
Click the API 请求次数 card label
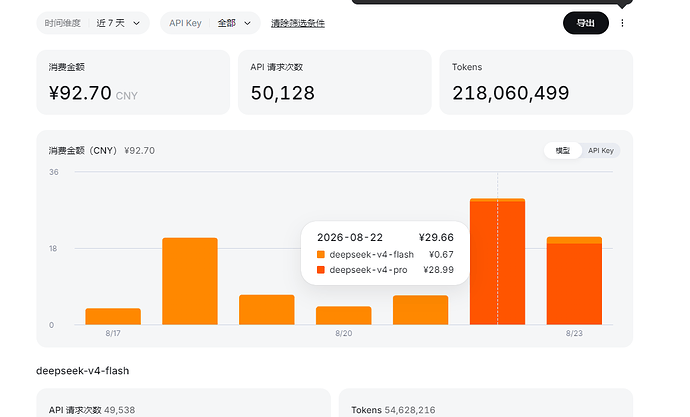point(276,67)
